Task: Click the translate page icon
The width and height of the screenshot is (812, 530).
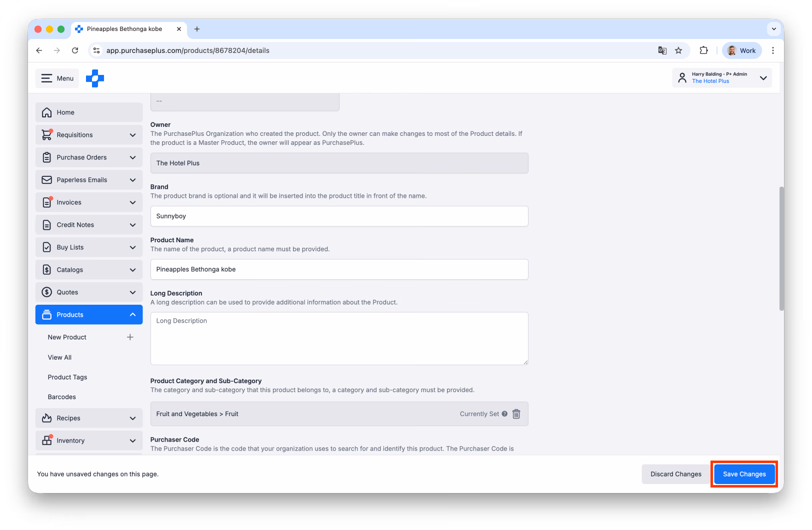Action: tap(662, 50)
